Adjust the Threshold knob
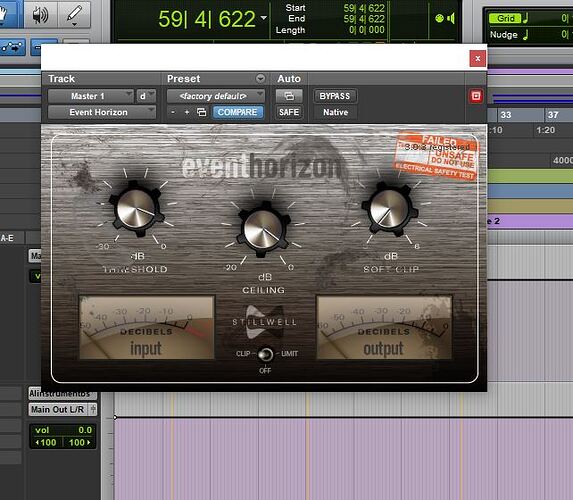 tap(136, 209)
